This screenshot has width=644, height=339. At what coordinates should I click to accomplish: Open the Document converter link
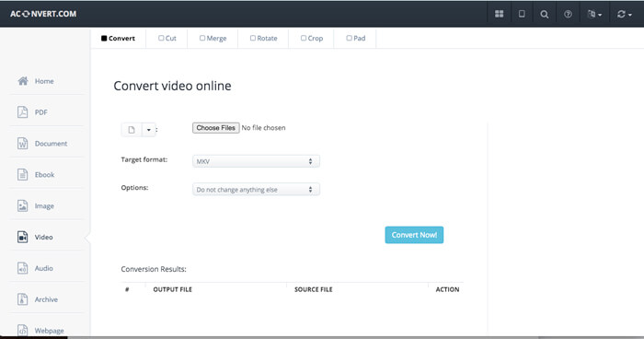click(x=51, y=144)
